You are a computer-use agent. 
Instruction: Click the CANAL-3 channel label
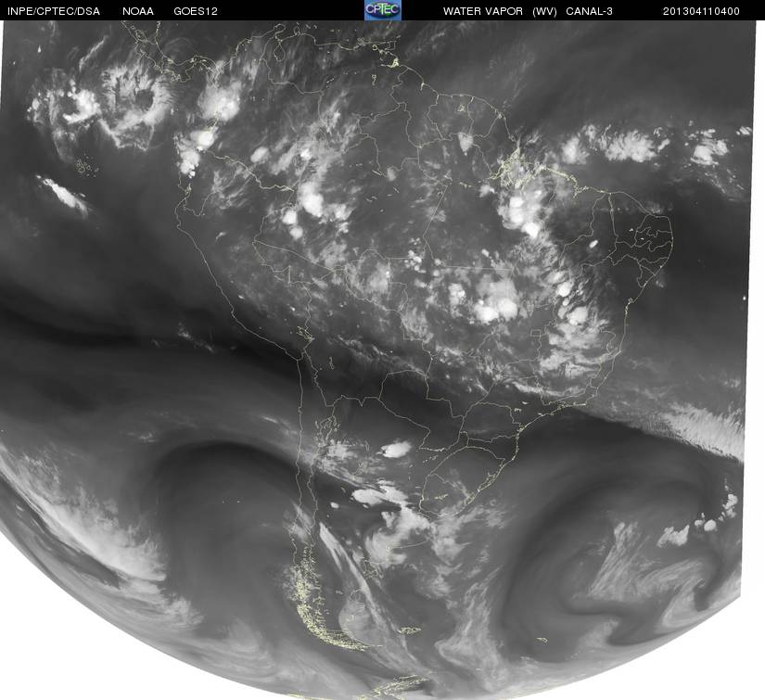pyautogui.click(x=590, y=11)
